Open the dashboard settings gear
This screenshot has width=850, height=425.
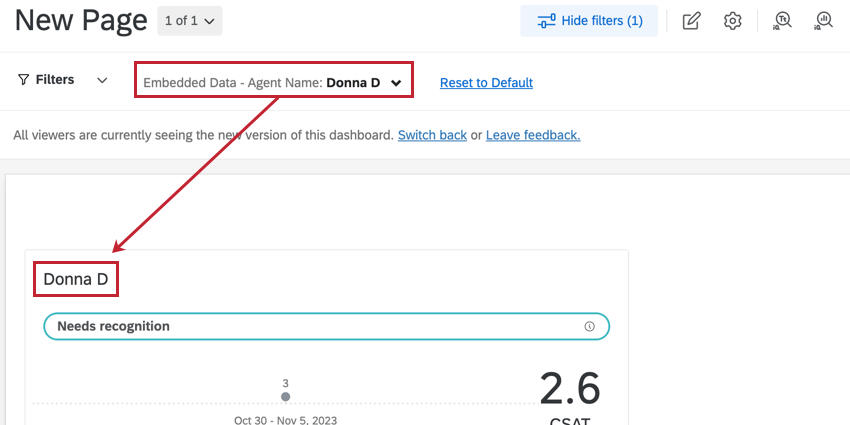[x=732, y=21]
